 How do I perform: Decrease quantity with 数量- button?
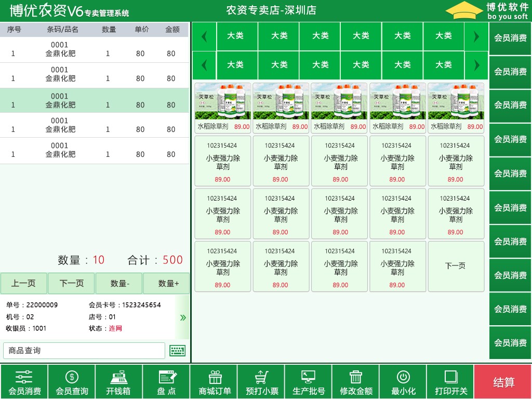click(119, 283)
